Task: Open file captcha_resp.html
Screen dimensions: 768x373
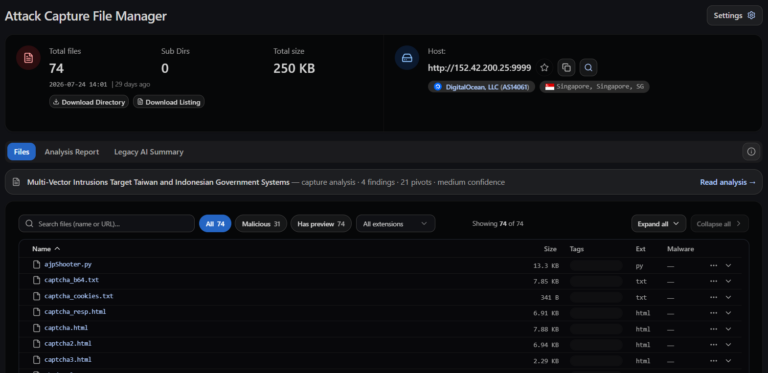Action: 75,312
